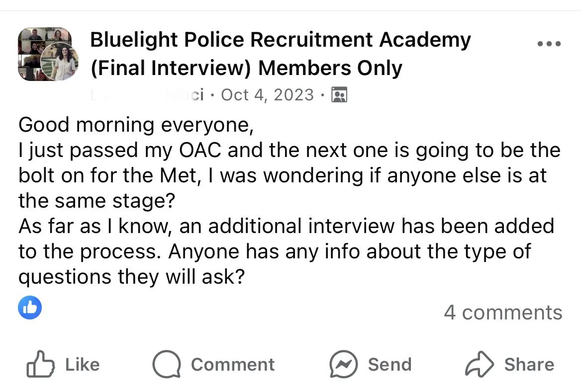
Task: Click the Messenger Send icon
Action: click(344, 364)
